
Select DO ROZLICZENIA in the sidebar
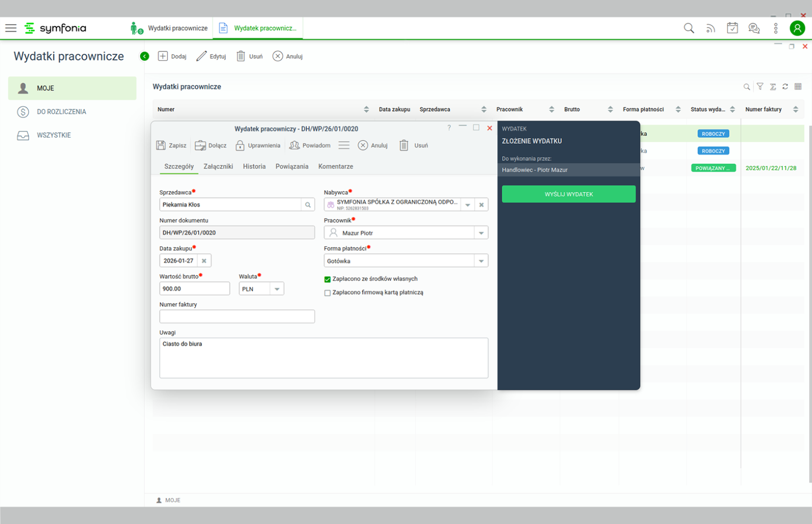point(72,112)
